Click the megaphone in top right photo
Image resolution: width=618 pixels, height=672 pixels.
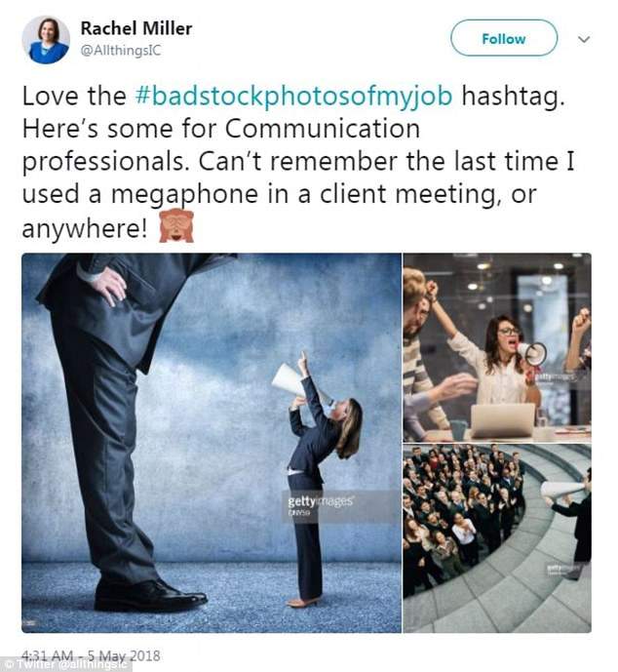pyautogui.click(x=533, y=353)
